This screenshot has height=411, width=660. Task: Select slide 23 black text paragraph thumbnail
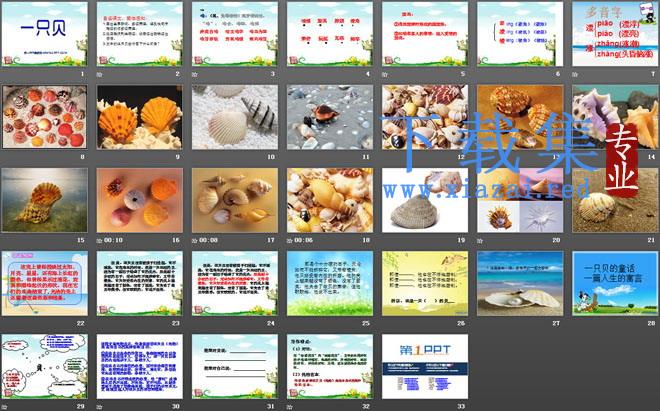tap(140, 283)
